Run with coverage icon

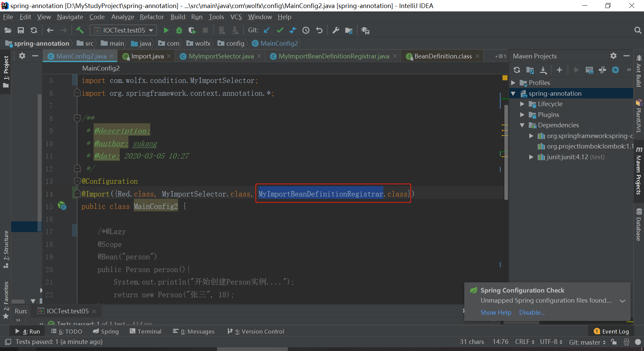coord(192,30)
